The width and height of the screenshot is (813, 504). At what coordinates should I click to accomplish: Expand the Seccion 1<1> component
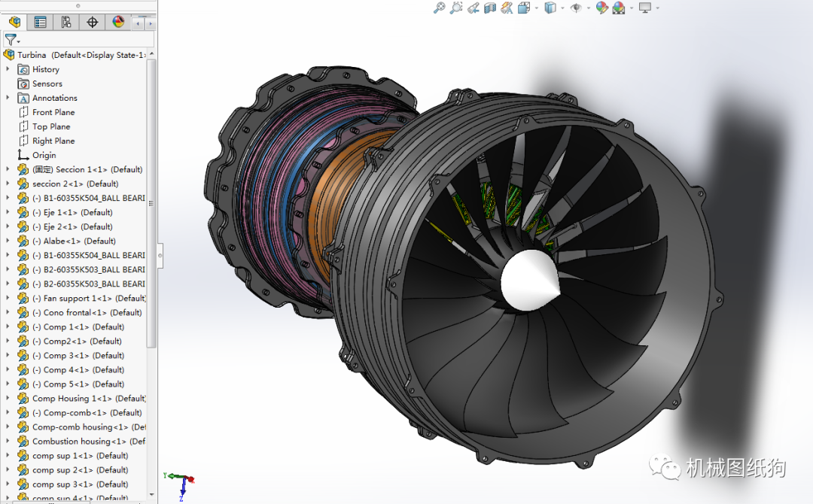pyautogui.click(x=8, y=169)
